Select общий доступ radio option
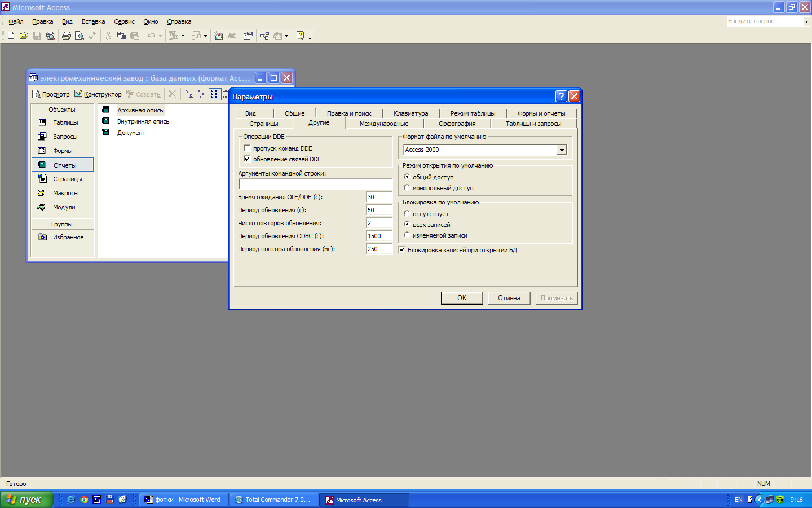This screenshot has width=812, height=508. (x=407, y=177)
